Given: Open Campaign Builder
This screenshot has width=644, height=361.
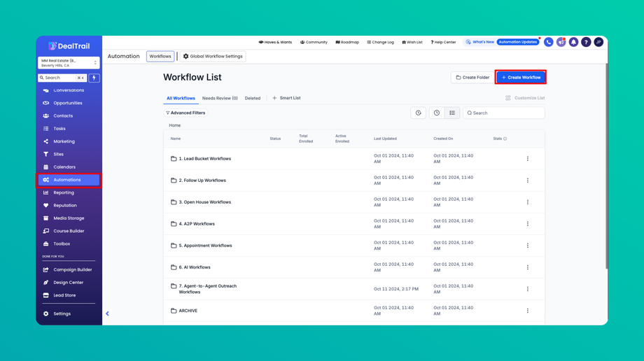Looking at the screenshot, I should pos(69,270).
